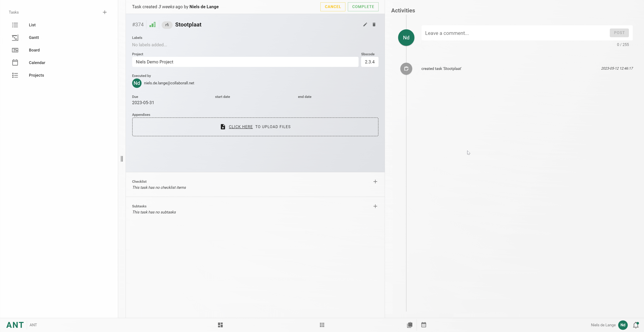The height and width of the screenshot is (332, 644).
Task: Go to the Projects menu item
Action: coord(36,75)
